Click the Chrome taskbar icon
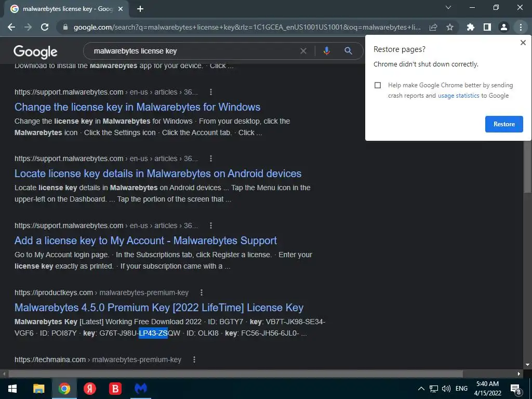532x399 pixels. coord(64,389)
